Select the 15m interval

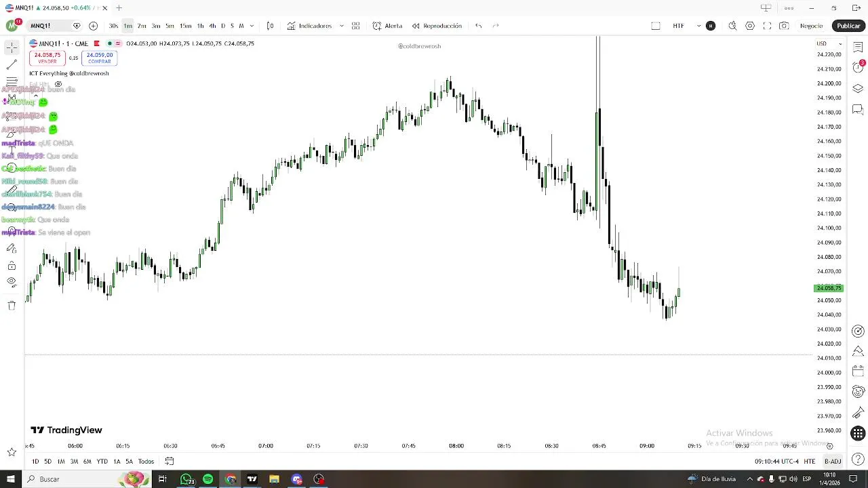(x=185, y=26)
